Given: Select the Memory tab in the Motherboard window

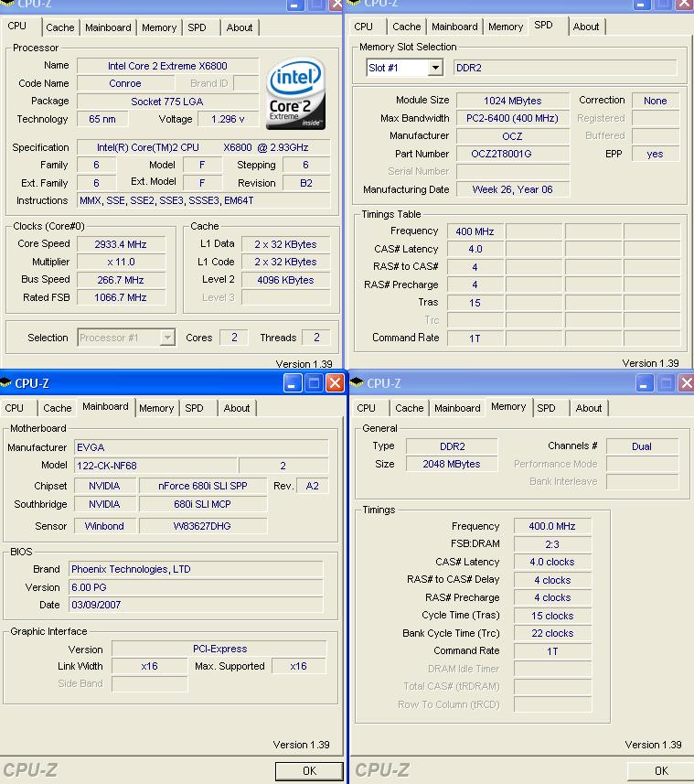Looking at the screenshot, I should point(156,408).
